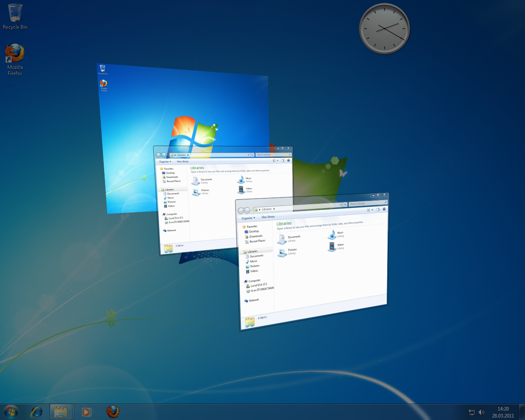Open the address bar history dropdown

341,204
